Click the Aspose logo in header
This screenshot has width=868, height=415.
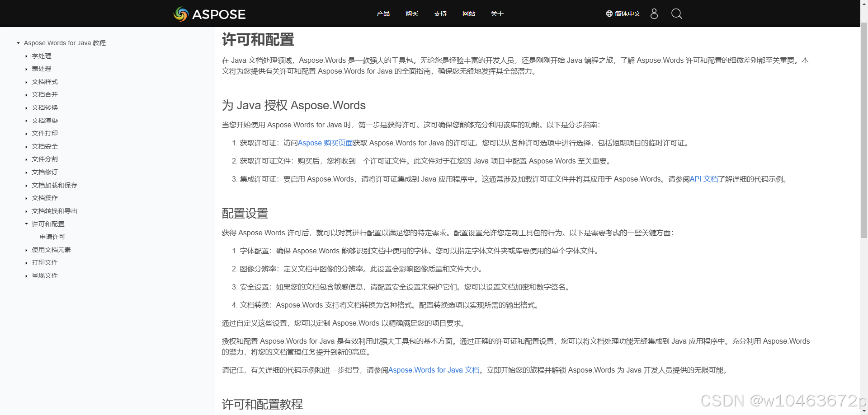click(209, 14)
